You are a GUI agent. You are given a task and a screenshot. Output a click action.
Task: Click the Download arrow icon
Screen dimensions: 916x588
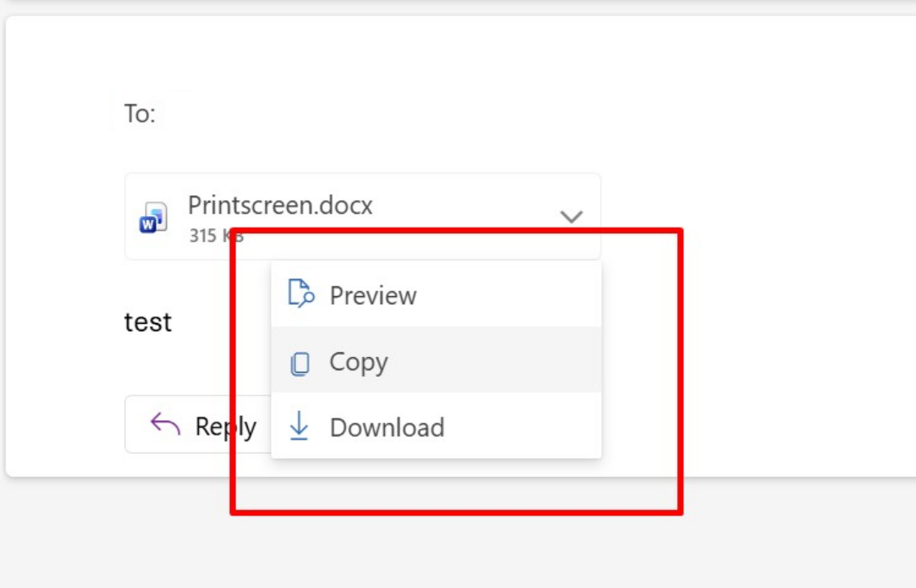(299, 427)
